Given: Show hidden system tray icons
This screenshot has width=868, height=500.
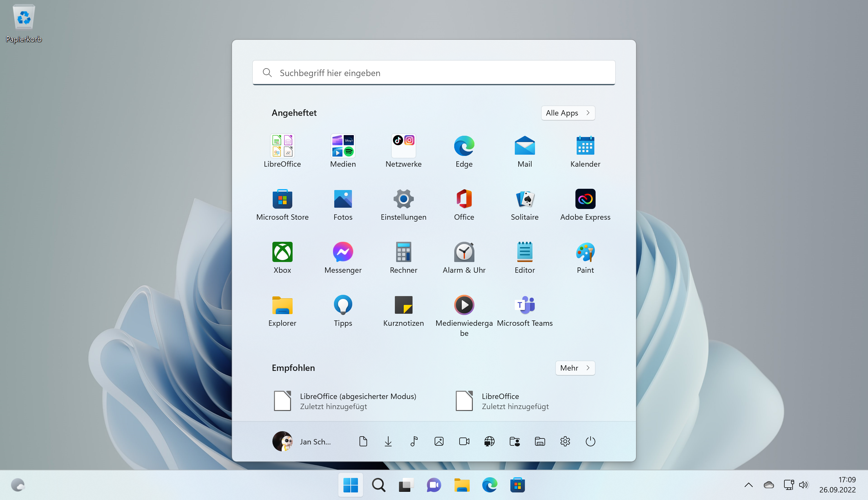Looking at the screenshot, I should pyautogui.click(x=748, y=485).
